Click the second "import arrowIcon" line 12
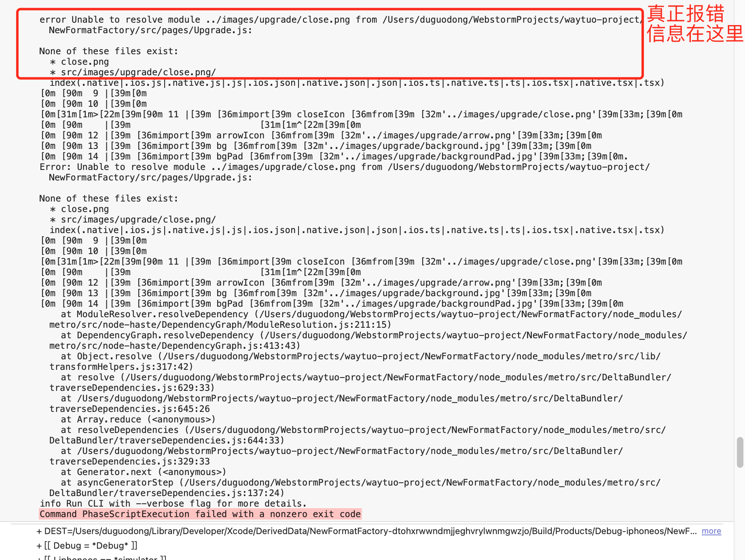The image size is (745, 560). coord(321,282)
